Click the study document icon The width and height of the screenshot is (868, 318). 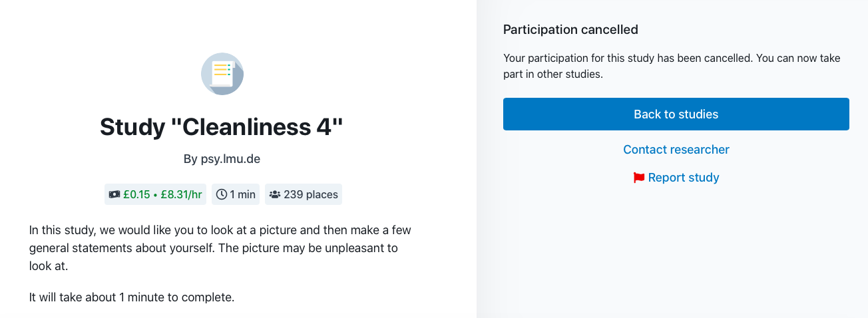point(222,74)
